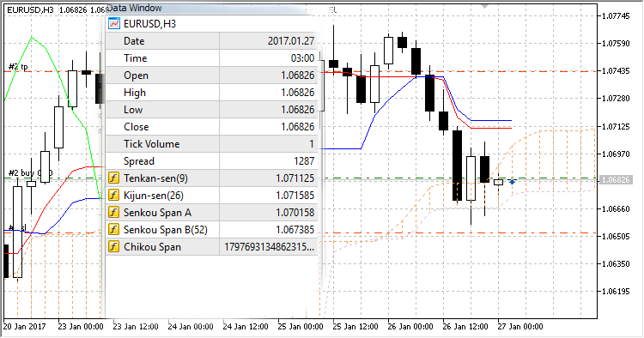Select the #2 buy order line label
Image resolution: width=644 pixels, height=338 pixels.
coord(30,172)
